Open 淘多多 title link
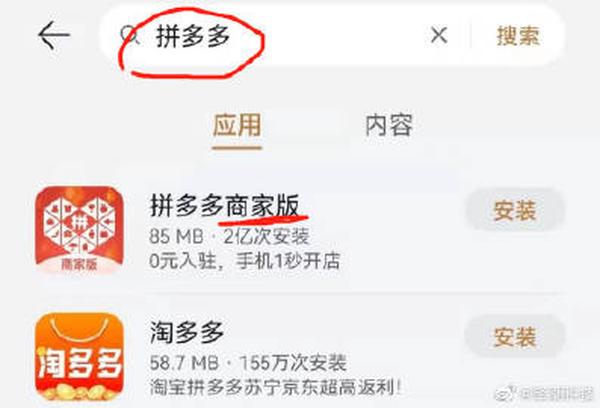 [187, 332]
